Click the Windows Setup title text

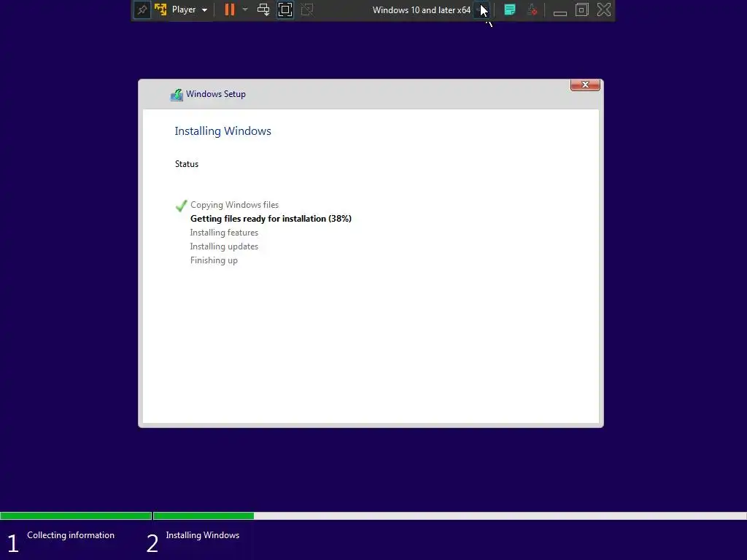[216, 94]
